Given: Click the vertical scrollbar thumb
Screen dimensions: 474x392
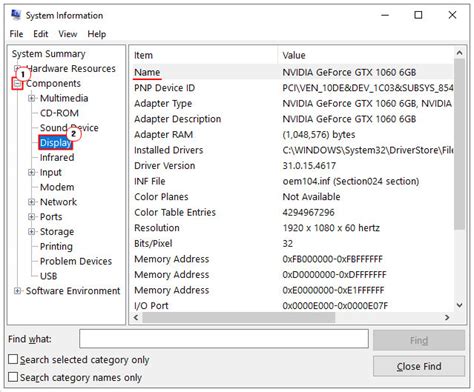Looking at the screenshot, I should (x=459, y=144).
